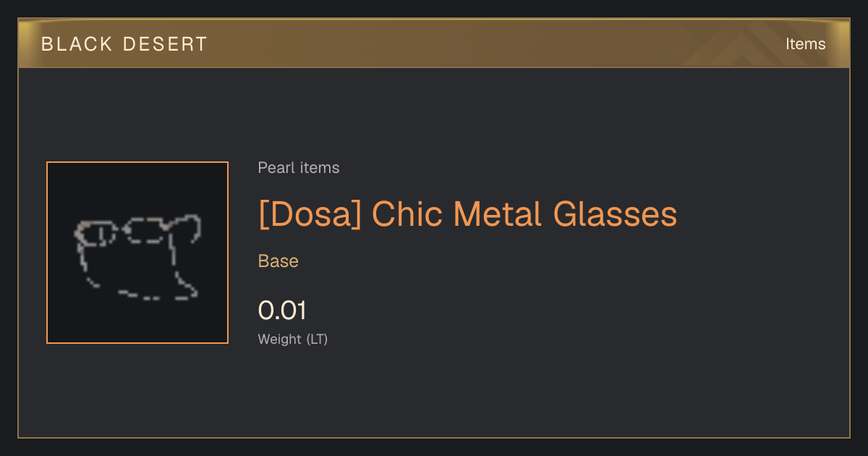The height and width of the screenshot is (456, 868).
Task: Click the right lens of the glasses icon
Action: click(x=145, y=229)
